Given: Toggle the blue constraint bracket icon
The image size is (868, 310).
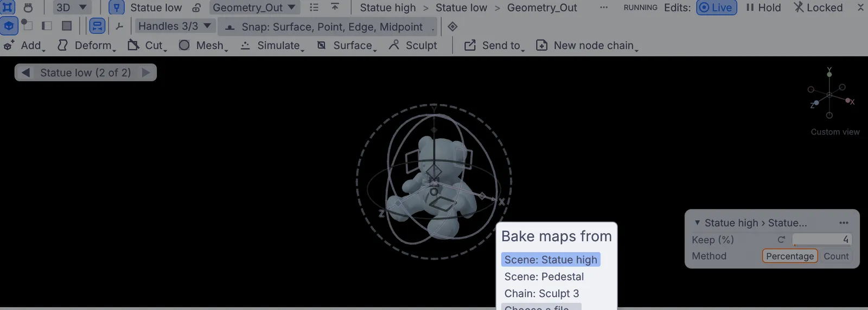Looking at the screenshot, I should pos(97,25).
